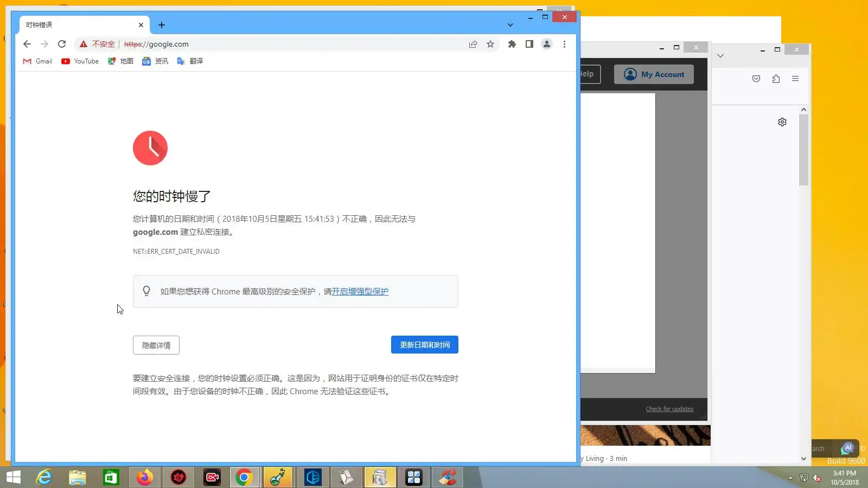868x488 pixels.
Task: Switch to Chrome on the taskbar
Action: [244, 477]
